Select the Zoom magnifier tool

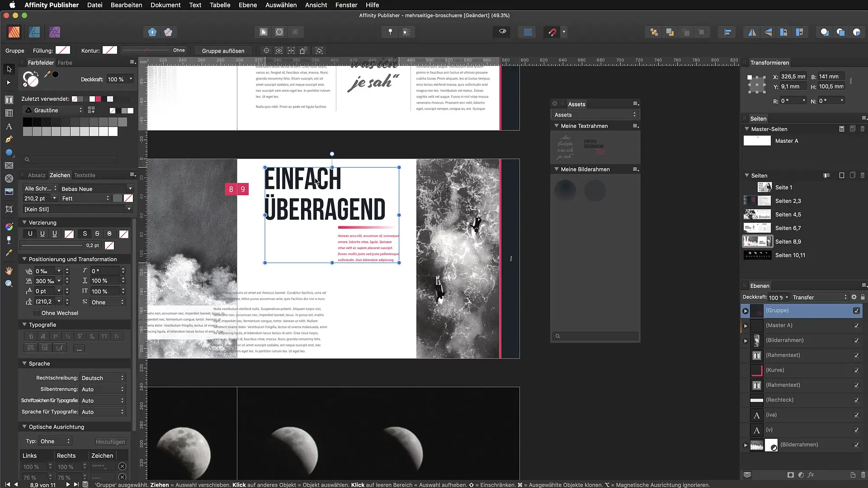point(9,284)
